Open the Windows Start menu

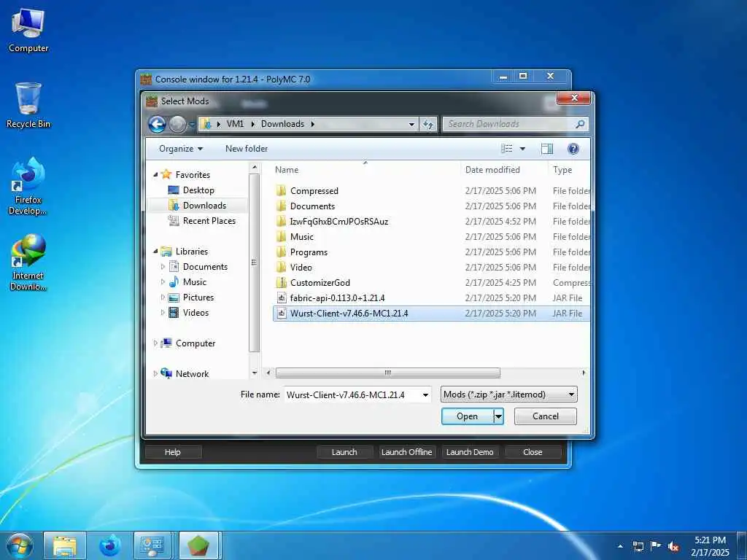(x=20, y=545)
